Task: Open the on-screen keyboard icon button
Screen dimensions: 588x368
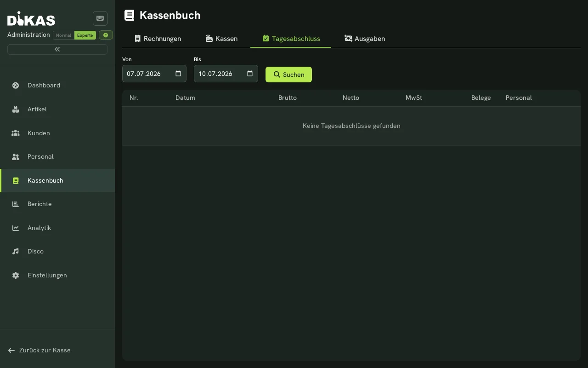Action: pyautogui.click(x=100, y=18)
